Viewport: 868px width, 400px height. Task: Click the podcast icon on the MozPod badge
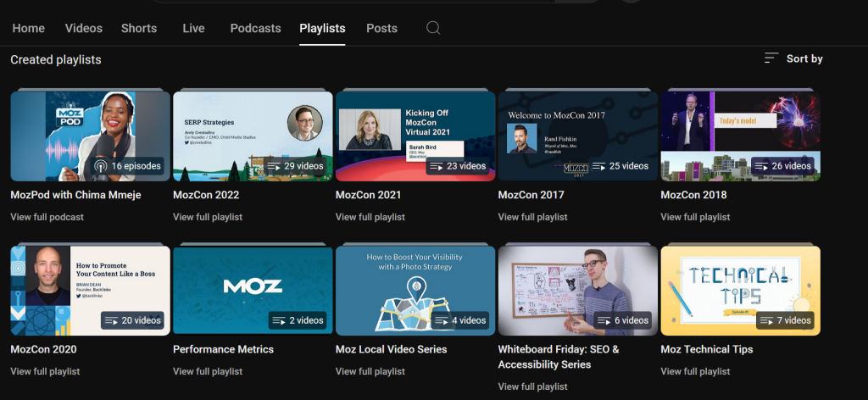tap(101, 166)
